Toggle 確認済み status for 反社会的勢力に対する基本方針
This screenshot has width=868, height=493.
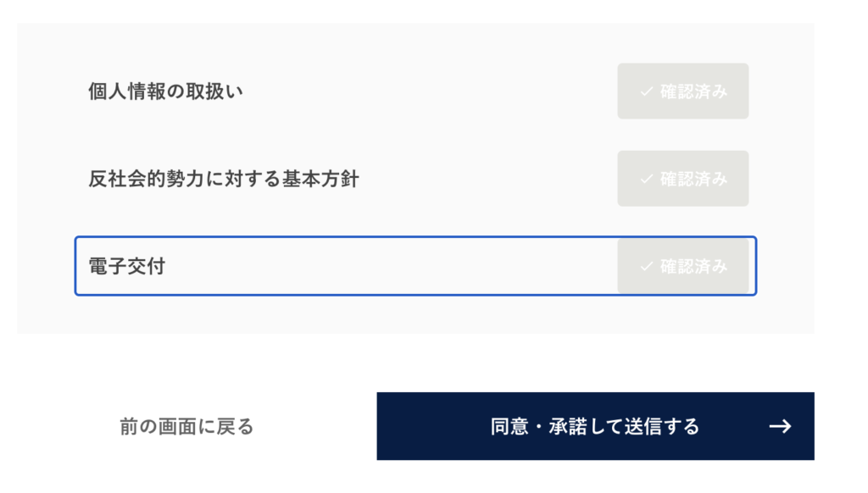coord(682,179)
